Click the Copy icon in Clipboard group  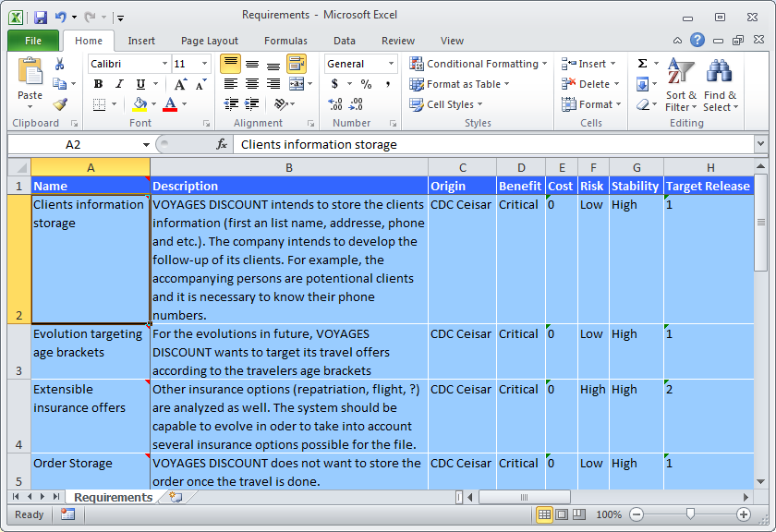tap(59, 84)
